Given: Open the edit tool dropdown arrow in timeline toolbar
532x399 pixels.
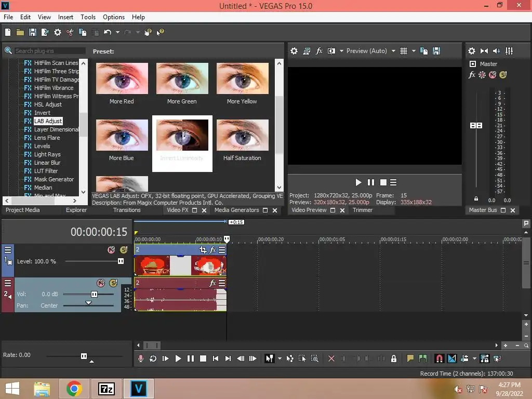Looking at the screenshot, I should [x=280, y=358].
